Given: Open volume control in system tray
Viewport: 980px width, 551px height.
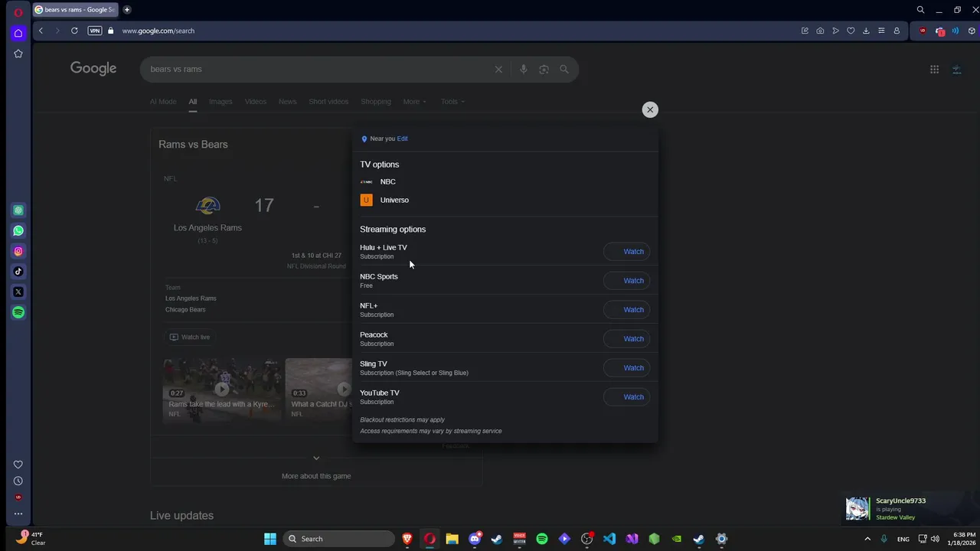Looking at the screenshot, I should pyautogui.click(x=935, y=539).
